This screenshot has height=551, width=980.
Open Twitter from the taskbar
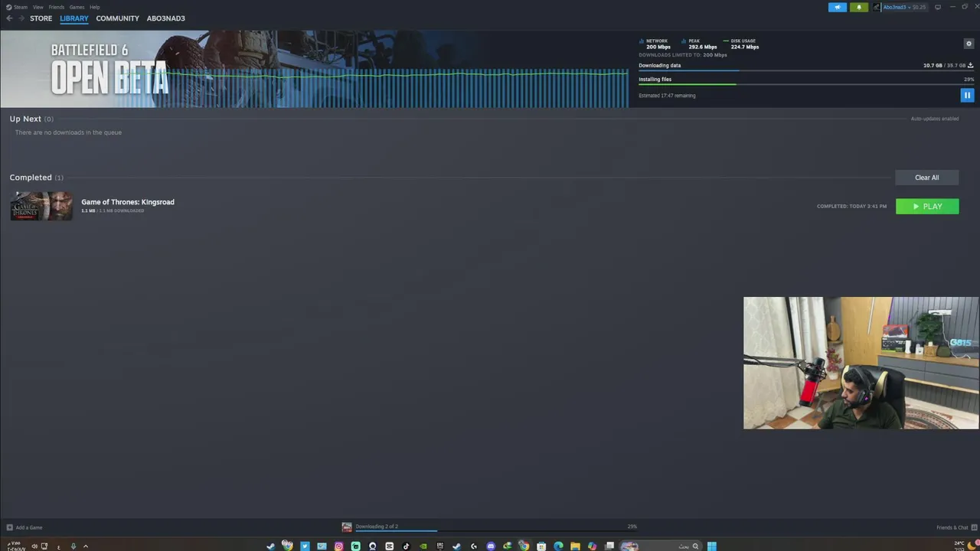click(305, 546)
